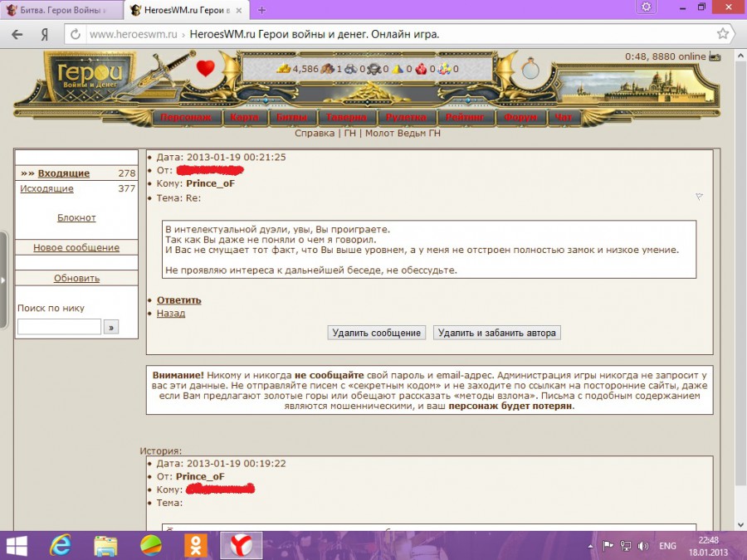This screenshot has height=560, width=747.
Task: Click the radio icon beside online count
Action: 715,56
